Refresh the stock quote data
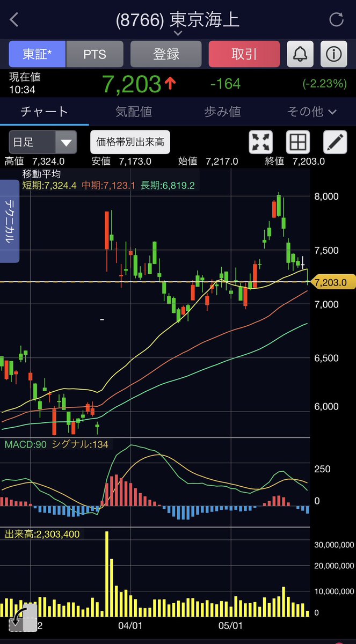Screen dimensions: 356x644 (x=336, y=20)
